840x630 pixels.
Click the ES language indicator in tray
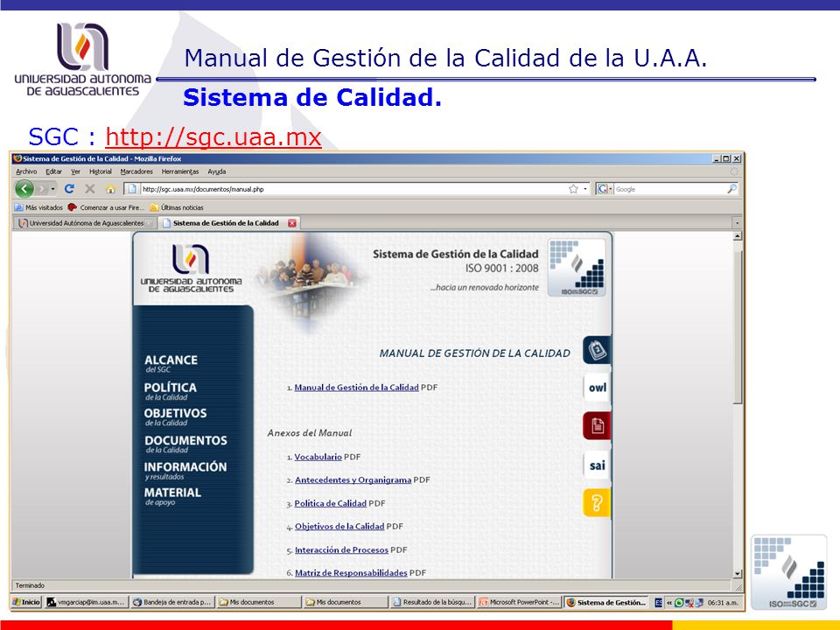pos(658,603)
